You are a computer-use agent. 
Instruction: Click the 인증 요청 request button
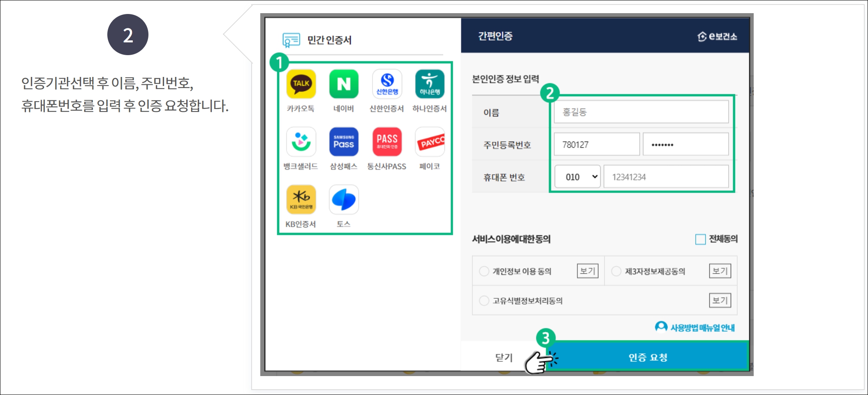point(648,357)
